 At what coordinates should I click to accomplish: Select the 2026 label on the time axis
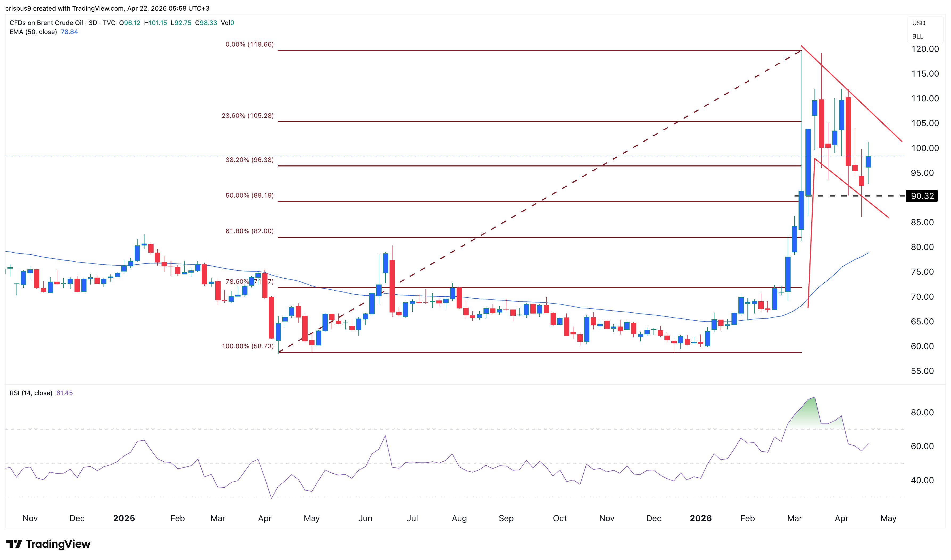(x=701, y=519)
